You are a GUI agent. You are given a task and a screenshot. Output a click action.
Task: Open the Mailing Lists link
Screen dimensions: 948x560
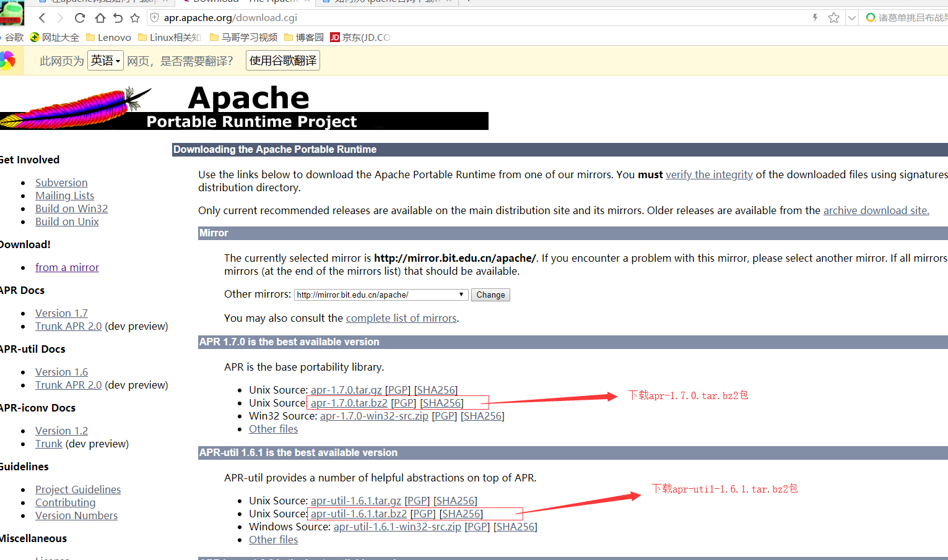pos(65,196)
